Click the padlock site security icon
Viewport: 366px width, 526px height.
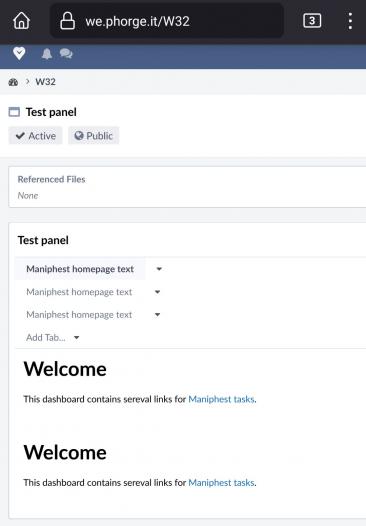pos(67,21)
